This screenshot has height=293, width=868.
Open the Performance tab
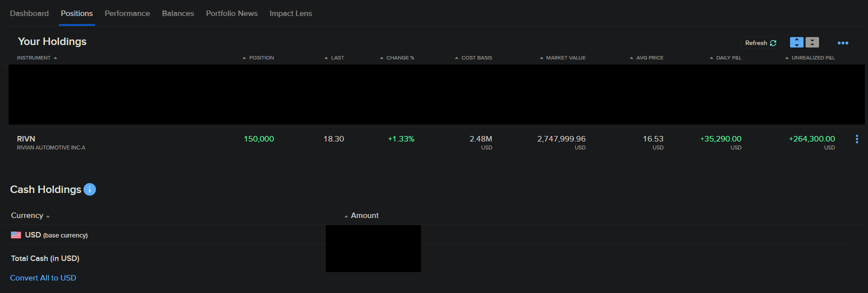pos(127,13)
